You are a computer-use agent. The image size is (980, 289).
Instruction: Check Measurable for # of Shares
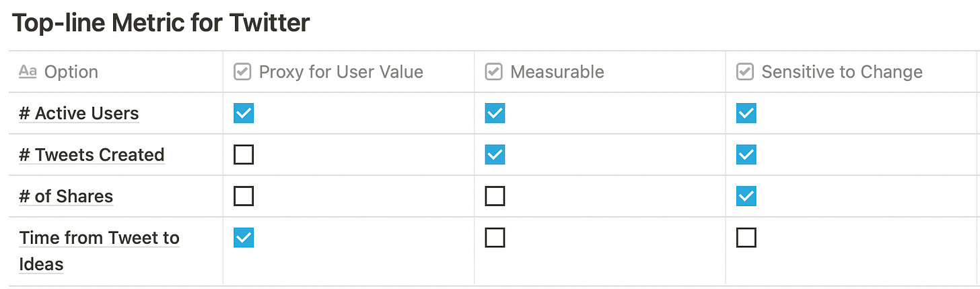click(495, 196)
